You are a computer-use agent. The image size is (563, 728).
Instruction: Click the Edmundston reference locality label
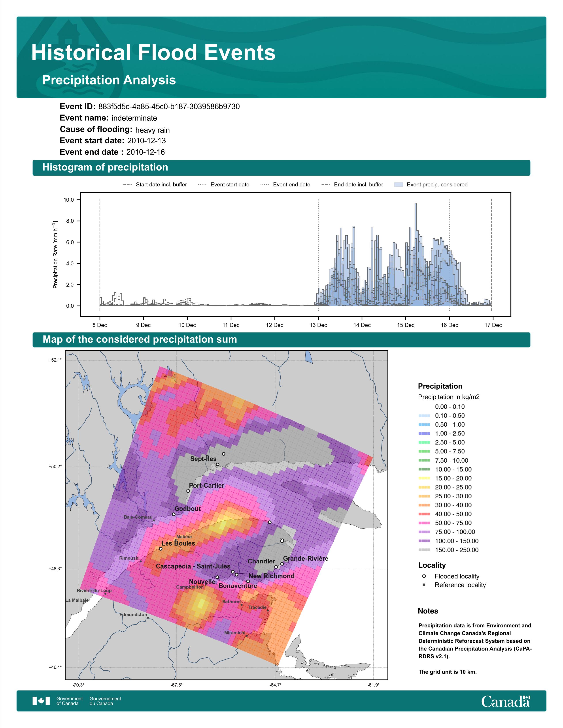[x=133, y=614]
